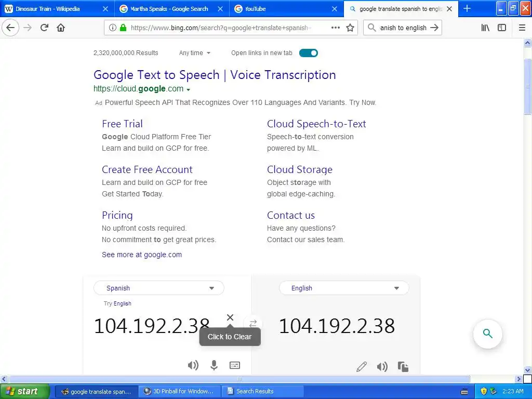Screen dimensions: 532x399
Task: Click the security shield tray icon
Action: [484, 391]
